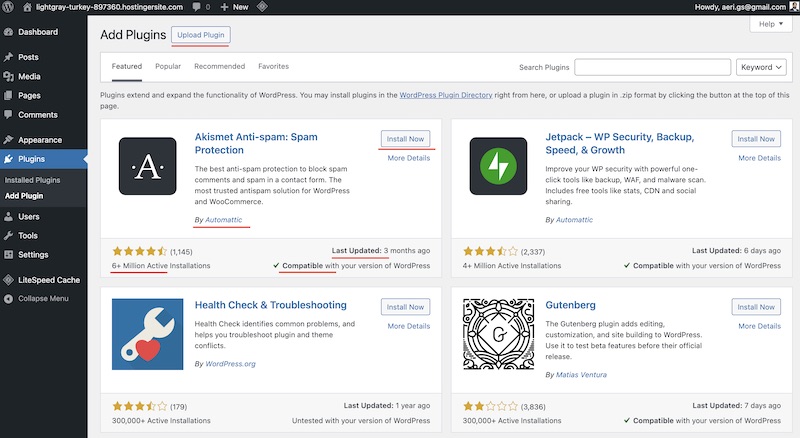
Task: Switch to the Popular tab
Action: (168, 67)
